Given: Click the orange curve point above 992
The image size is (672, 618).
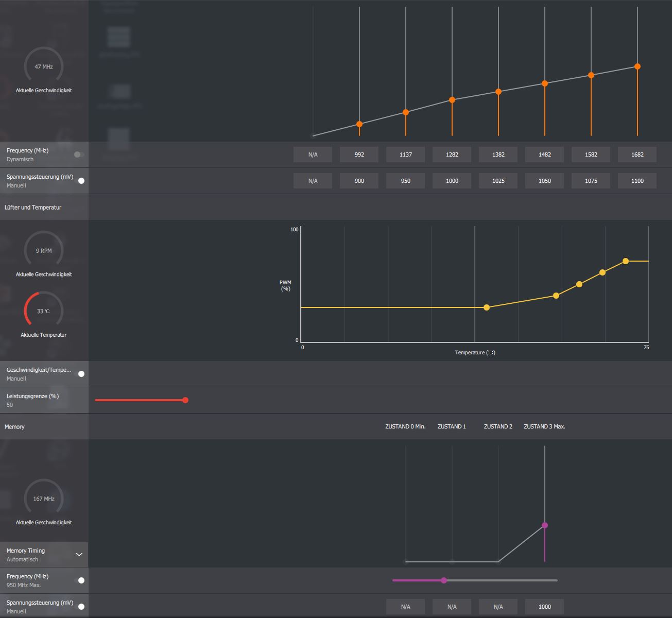Looking at the screenshot, I should [x=359, y=124].
